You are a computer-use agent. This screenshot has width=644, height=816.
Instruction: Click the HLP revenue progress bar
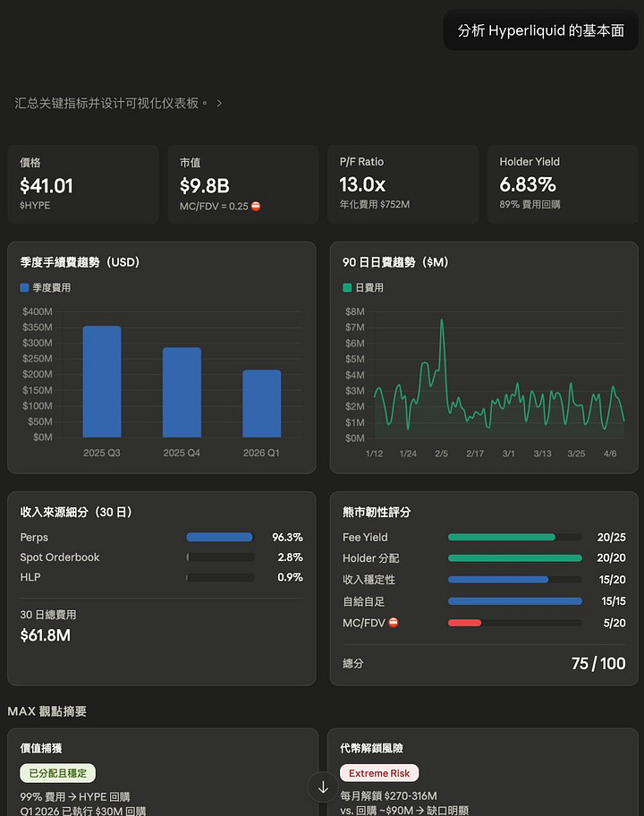pos(221,577)
